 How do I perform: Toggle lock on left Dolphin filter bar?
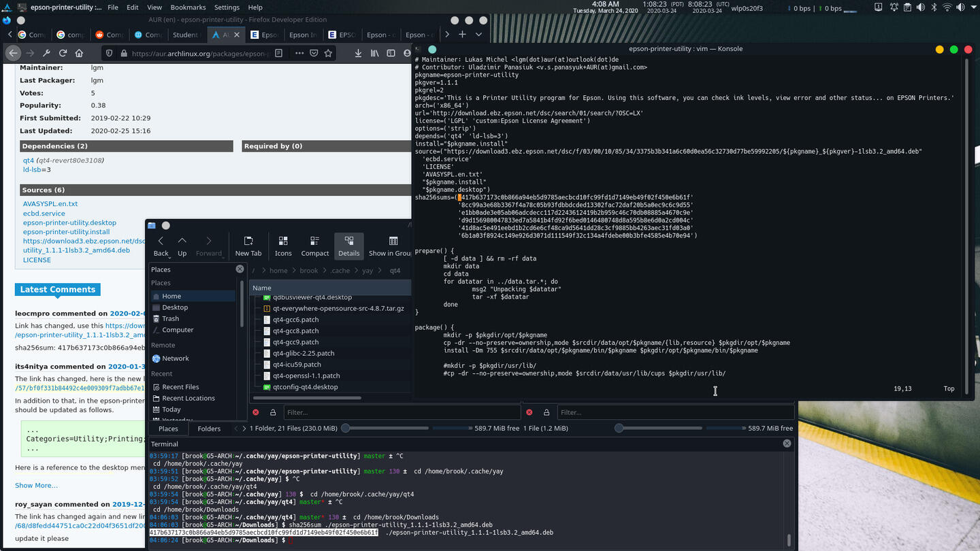click(x=273, y=412)
